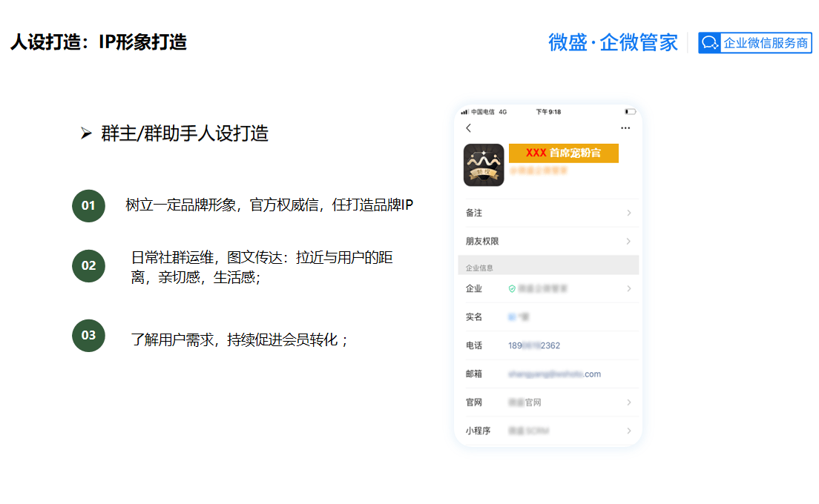Tap the back arrow in phone screen

(x=468, y=128)
